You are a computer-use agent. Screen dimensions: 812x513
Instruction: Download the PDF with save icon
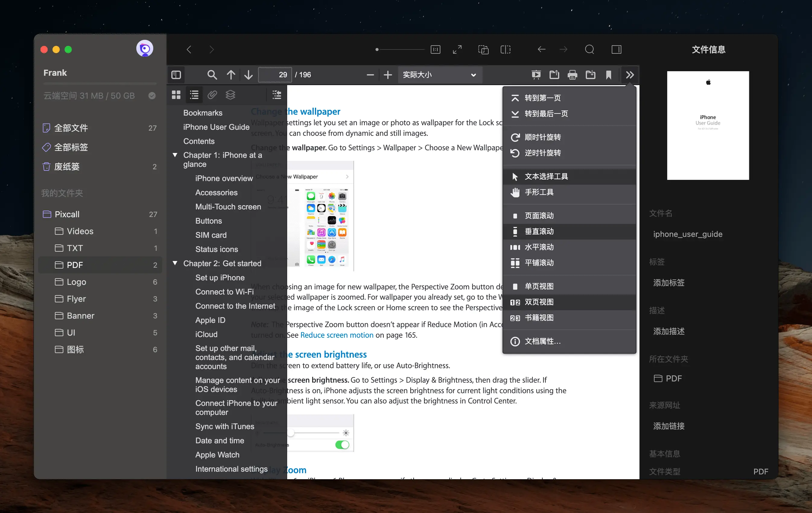591,75
